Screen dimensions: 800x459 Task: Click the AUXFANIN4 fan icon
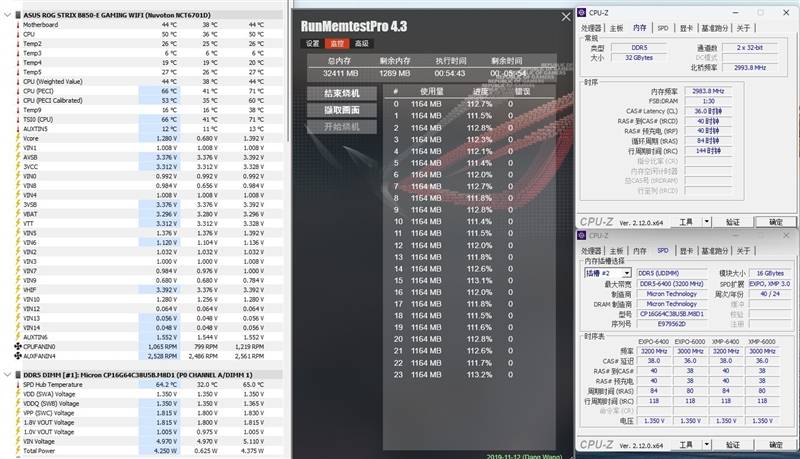18,356
